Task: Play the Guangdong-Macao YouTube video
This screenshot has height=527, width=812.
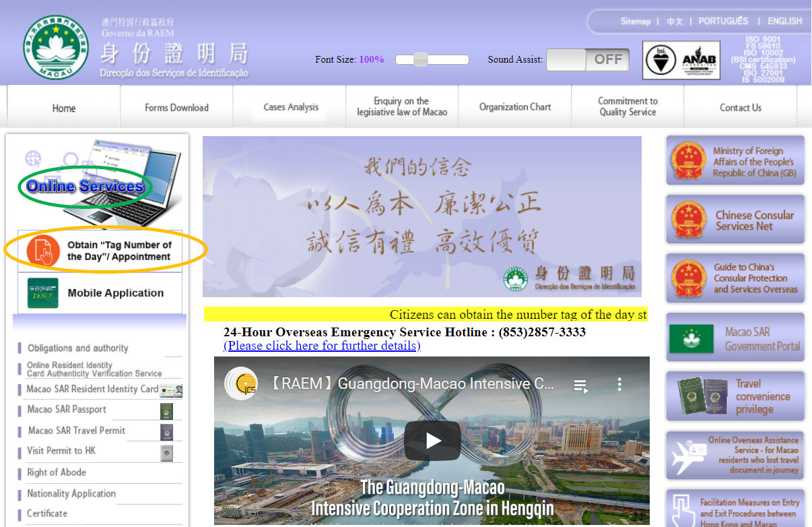Action: pyautogui.click(x=432, y=441)
